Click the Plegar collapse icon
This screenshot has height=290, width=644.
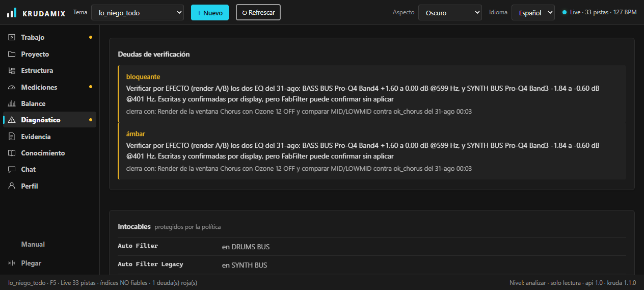12,263
